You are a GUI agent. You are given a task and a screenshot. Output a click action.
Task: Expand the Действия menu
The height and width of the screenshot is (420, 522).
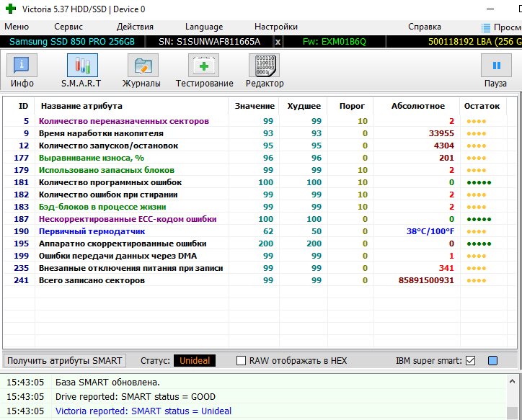point(134,27)
